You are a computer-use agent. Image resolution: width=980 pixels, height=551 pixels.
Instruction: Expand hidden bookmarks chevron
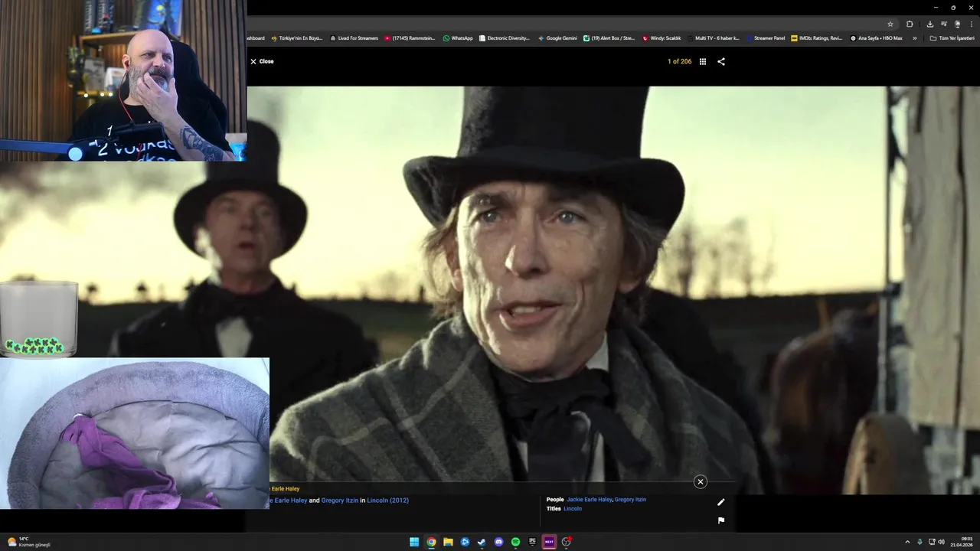click(x=914, y=37)
